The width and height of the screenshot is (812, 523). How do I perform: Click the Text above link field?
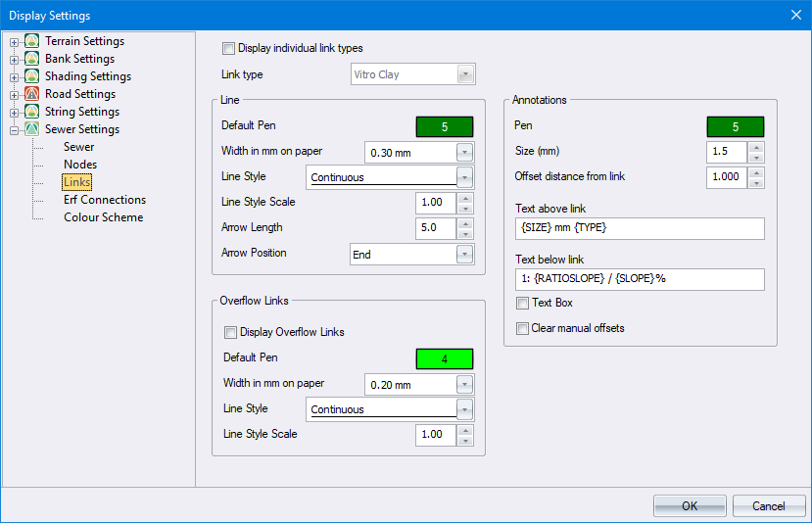click(639, 228)
